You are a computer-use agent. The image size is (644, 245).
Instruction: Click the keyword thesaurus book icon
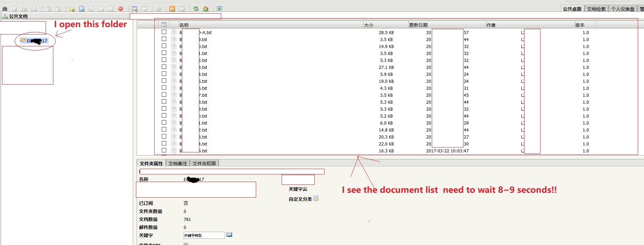coord(229,235)
